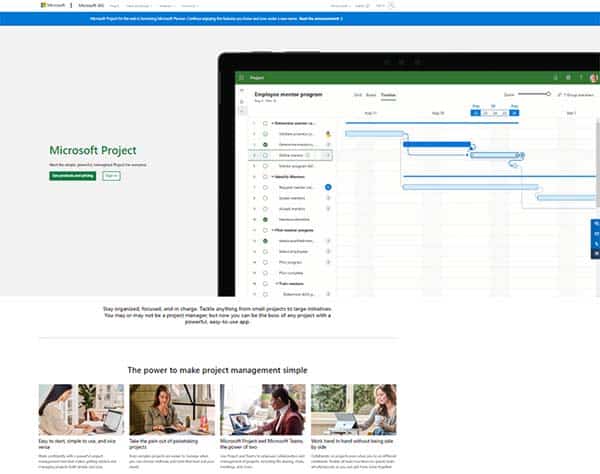The width and height of the screenshot is (600, 474).
Task: Click the help question mark in Project bar
Action: (x=581, y=78)
